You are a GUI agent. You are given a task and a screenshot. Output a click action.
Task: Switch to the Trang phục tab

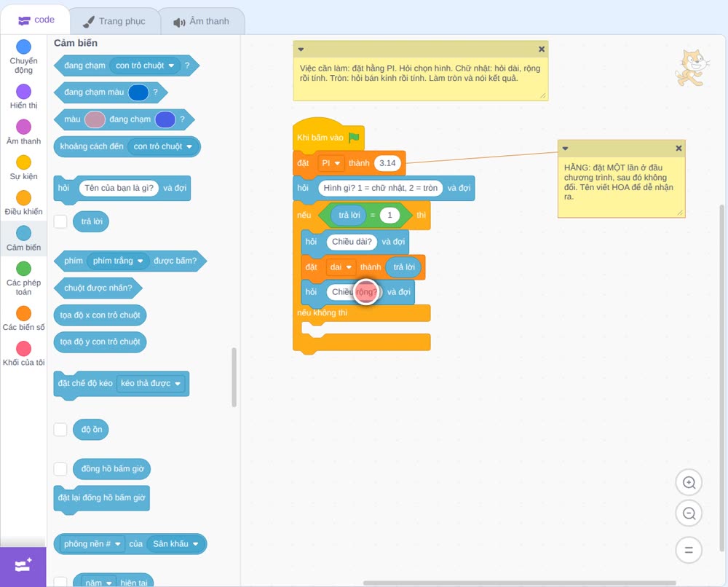click(x=114, y=21)
